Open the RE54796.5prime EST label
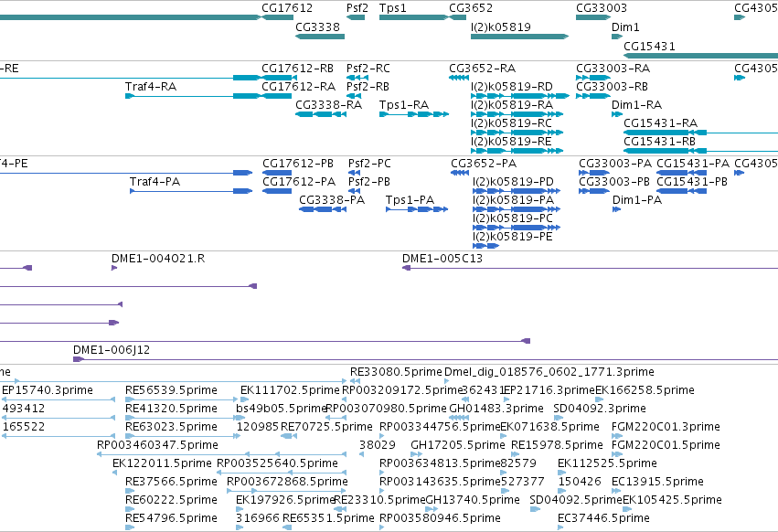The image size is (778, 532). 171,518
